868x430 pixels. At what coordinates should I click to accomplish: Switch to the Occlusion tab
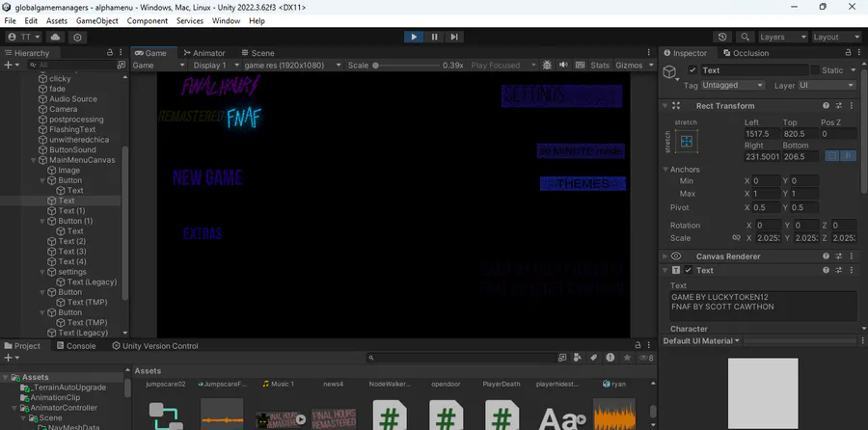(x=746, y=53)
